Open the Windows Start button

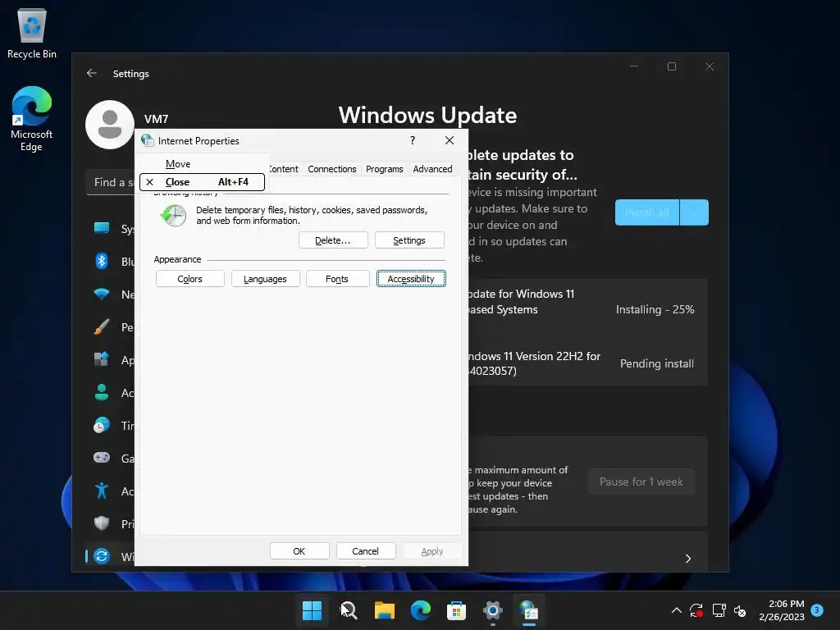click(313, 610)
